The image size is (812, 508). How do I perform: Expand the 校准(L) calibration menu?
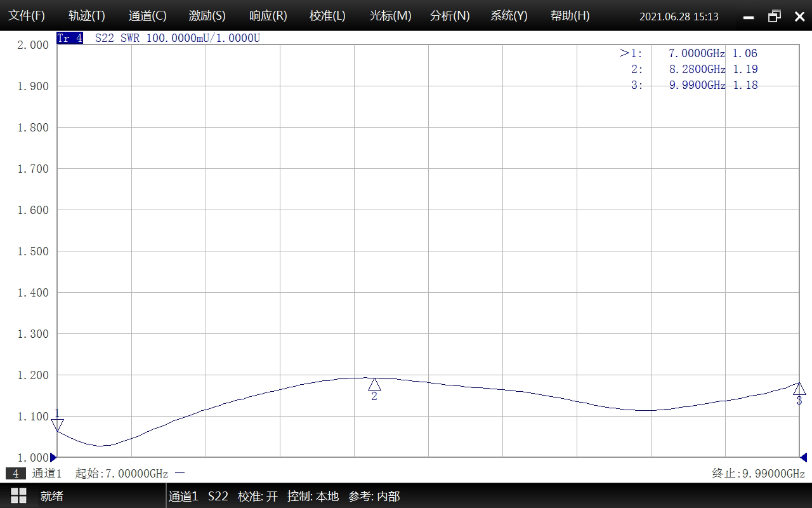click(327, 16)
